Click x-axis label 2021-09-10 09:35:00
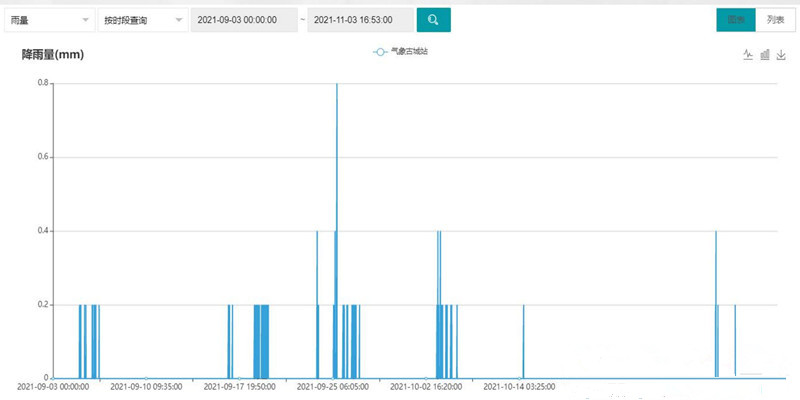800x400 pixels. [x=146, y=386]
